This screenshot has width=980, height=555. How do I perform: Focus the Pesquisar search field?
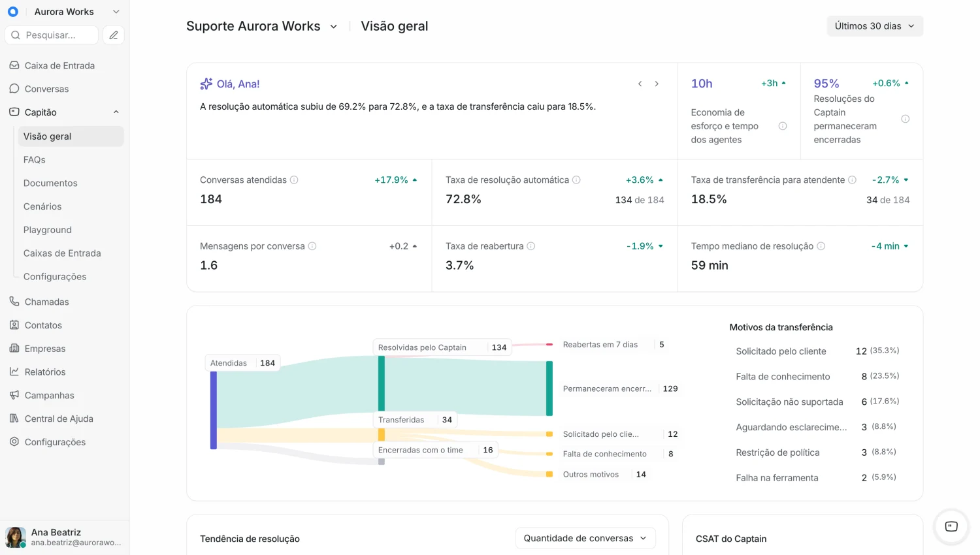(52, 35)
